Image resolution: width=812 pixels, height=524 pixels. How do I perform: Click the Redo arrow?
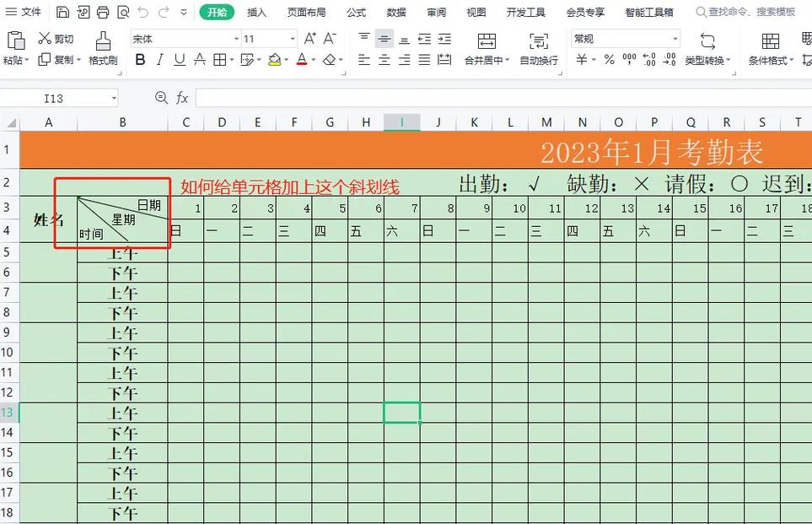(164, 12)
